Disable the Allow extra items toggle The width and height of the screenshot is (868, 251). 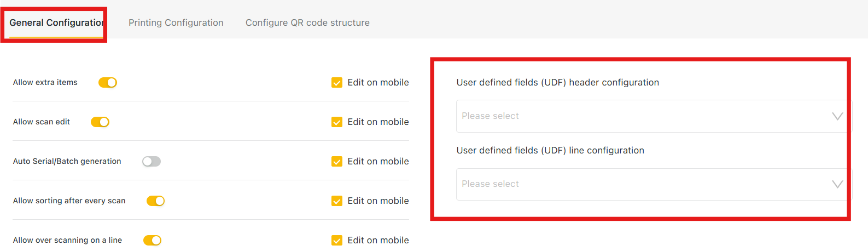[108, 82]
